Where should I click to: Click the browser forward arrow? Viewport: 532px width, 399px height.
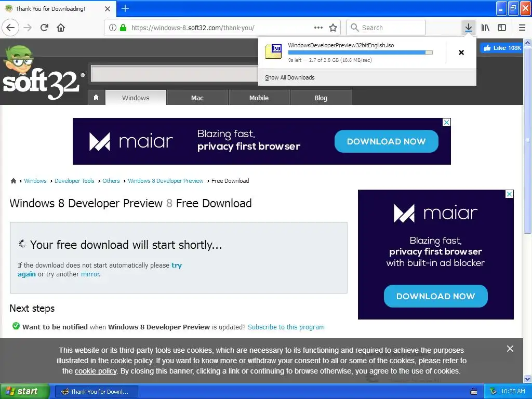point(28,28)
